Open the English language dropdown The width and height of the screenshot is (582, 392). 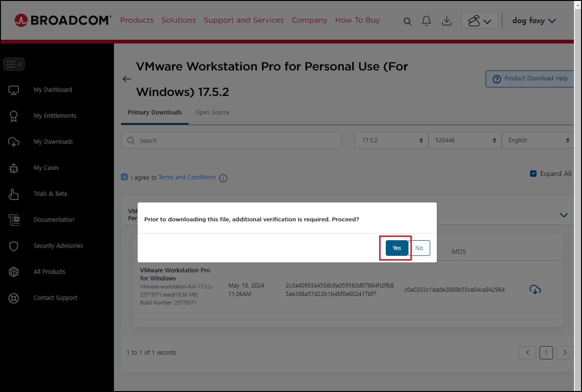[538, 140]
